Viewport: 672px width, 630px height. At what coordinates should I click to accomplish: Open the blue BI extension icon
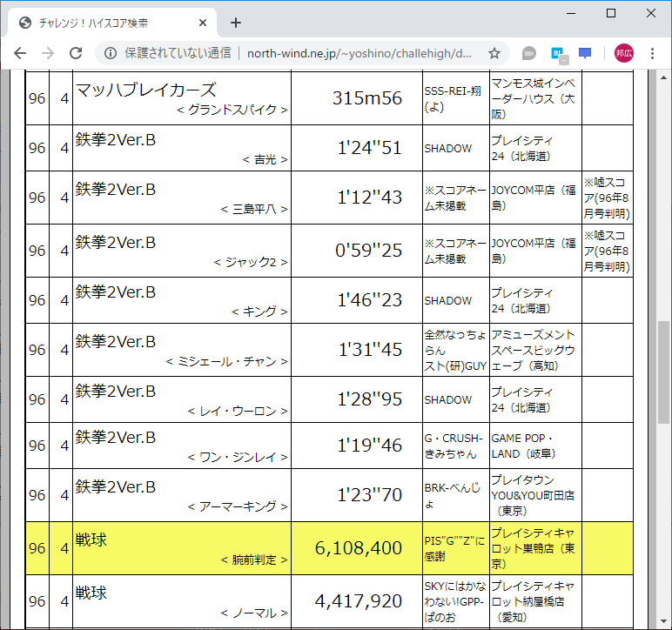coord(559,55)
